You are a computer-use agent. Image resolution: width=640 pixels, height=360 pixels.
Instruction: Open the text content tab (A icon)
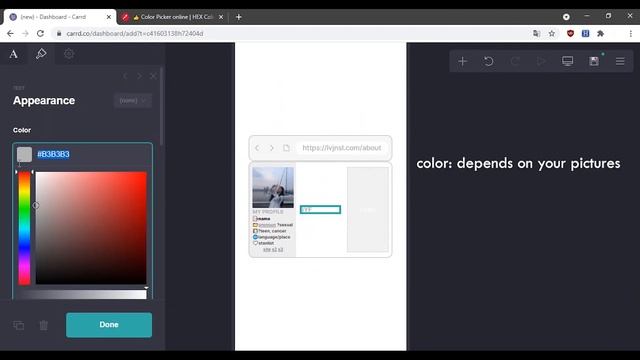pos(13,54)
